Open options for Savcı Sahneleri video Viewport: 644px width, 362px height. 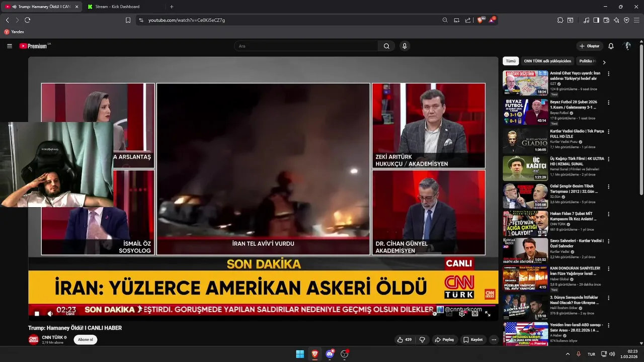(608, 241)
